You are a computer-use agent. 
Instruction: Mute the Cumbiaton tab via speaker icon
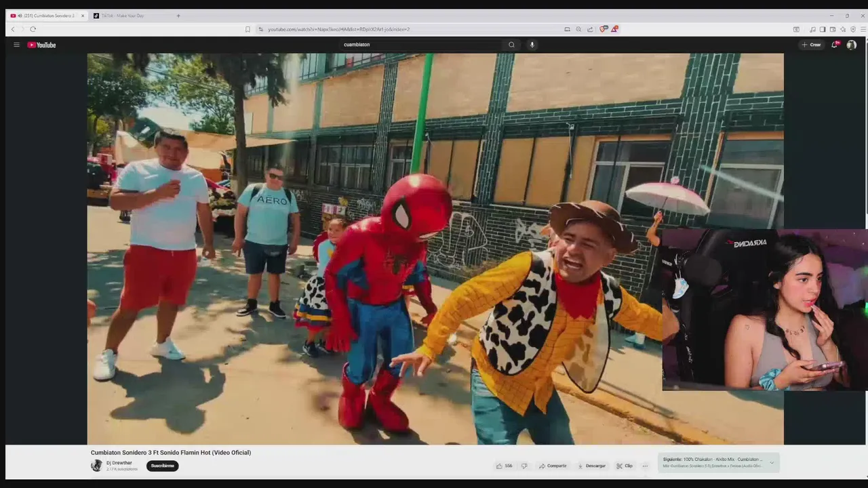click(x=20, y=16)
